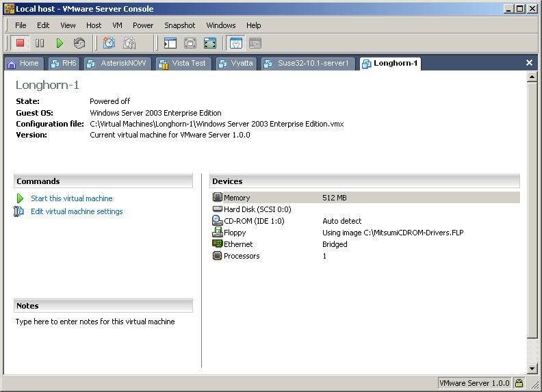Click the settings icon beside Edit command
Viewport: 542px width, 392px height.
pos(18,211)
